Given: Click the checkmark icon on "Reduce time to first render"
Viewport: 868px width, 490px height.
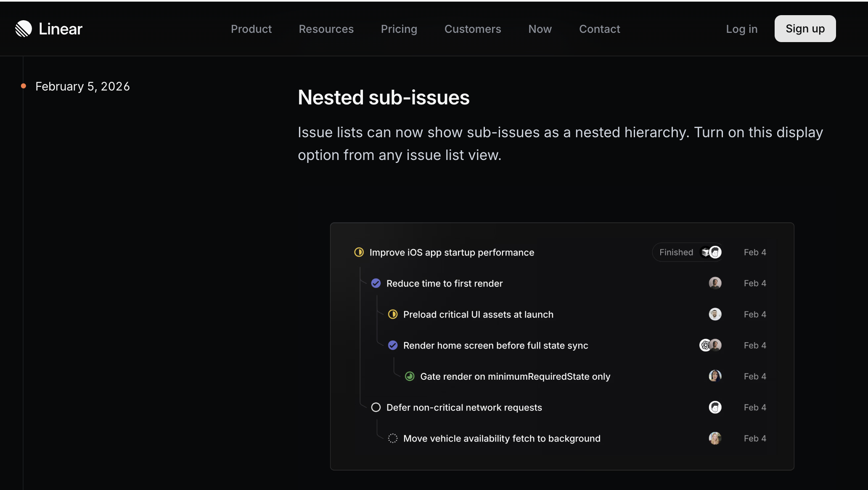Looking at the screenshot, I should pyautogui.click(x=376, y=283).
